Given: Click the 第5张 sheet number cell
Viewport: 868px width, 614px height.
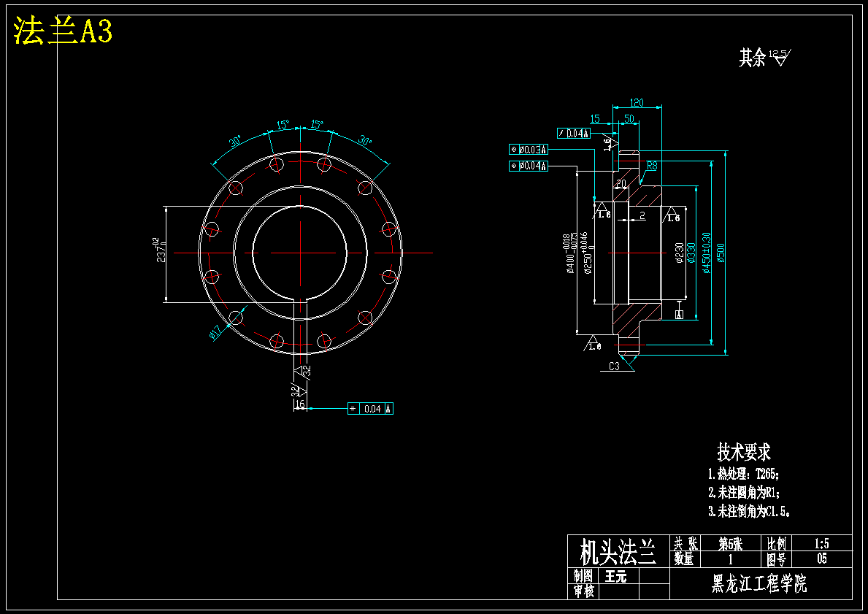Looking at the screenshot, I should [x=730, y=543].
